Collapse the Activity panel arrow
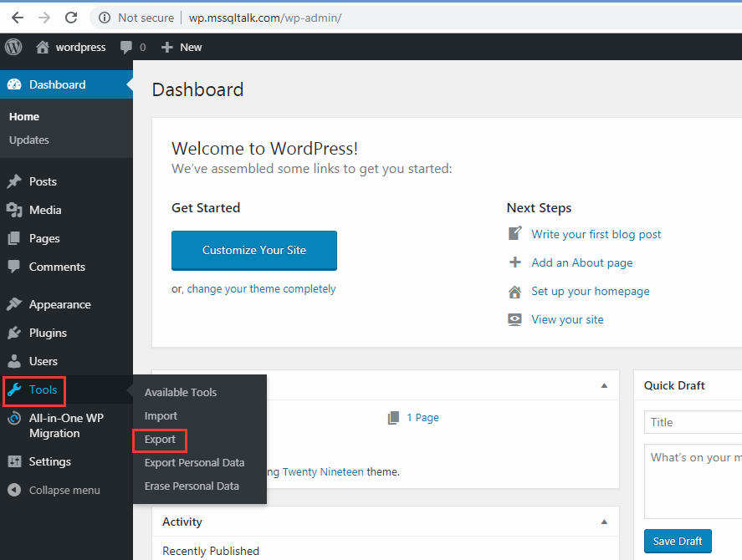742x560 pixels. tap(604, 522)
